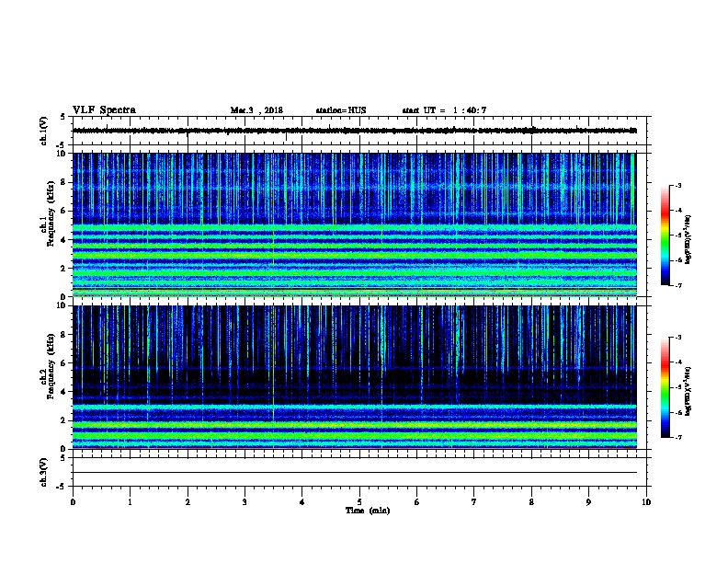
Task: Click the ch.2 colorbar "-7" tick label
Action: click(677, 437)
